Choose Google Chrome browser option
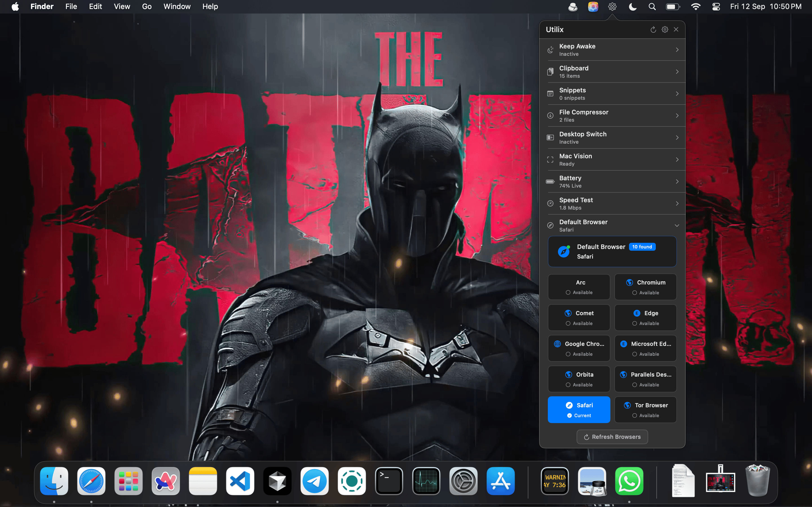 [579, 348]
